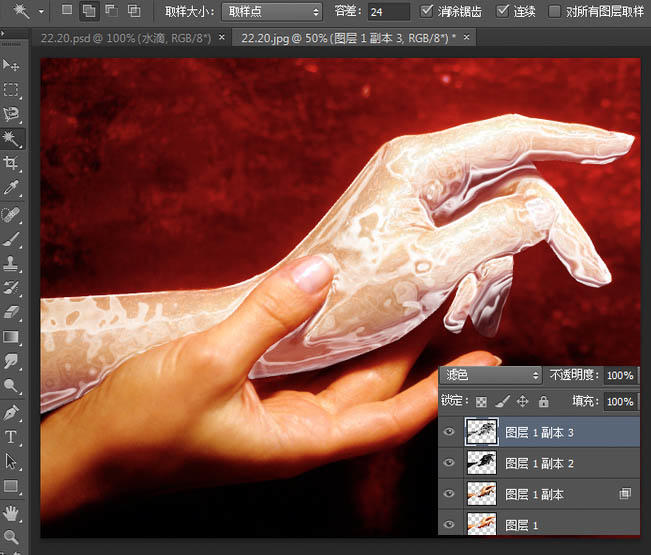The width and height of the screenshot is (651, 555).
Task: Select the Eyedropper tool
Action: 12,188
